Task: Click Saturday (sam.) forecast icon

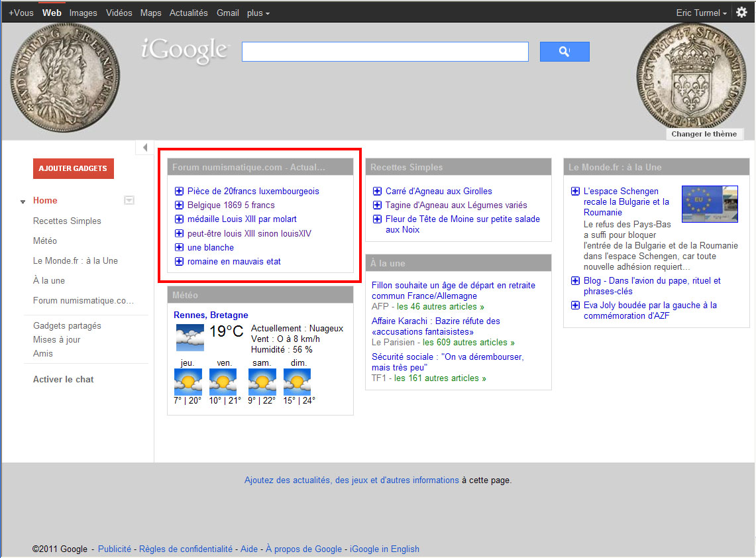Action: coord(262,382)
